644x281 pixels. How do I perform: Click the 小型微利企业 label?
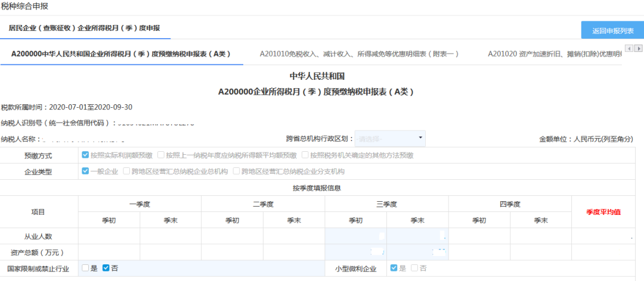[355, 268]
